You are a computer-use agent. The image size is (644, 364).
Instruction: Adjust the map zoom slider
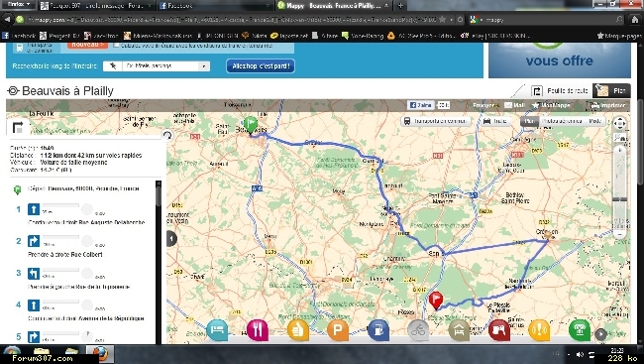pyautogui.click(x=619, y=199)
